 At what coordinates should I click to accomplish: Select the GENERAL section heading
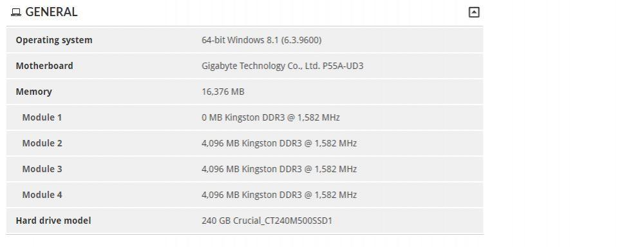point(52,12)
